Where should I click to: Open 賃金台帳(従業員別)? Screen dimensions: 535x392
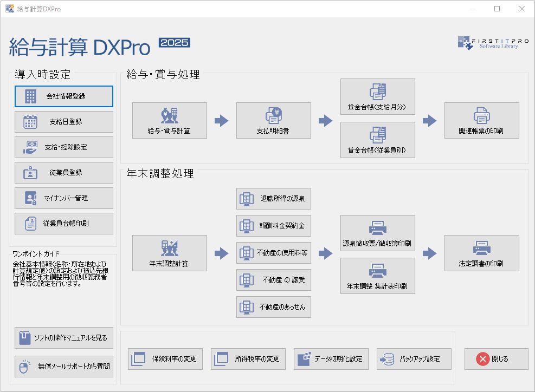tap(378, 140)
